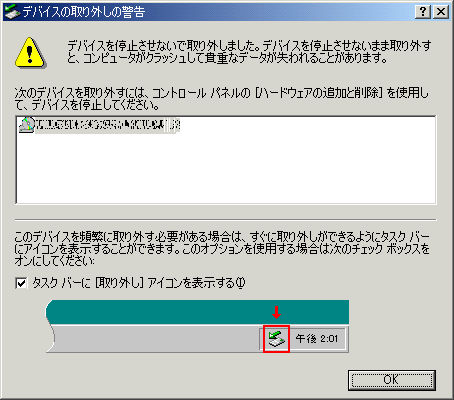Close the dialog with the X button

(441, 12)
